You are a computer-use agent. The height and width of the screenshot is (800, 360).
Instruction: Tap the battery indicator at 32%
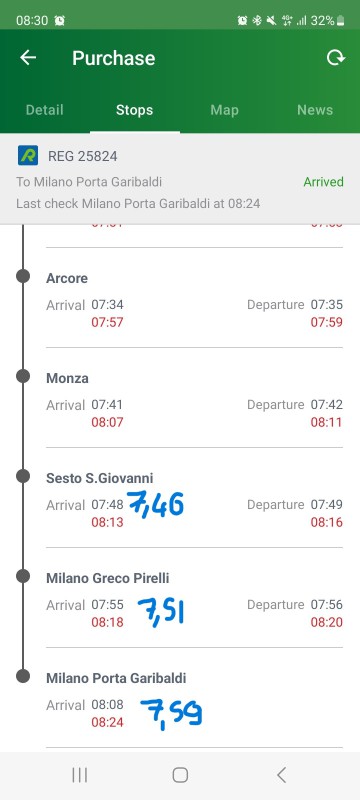[x=327, y=20]
